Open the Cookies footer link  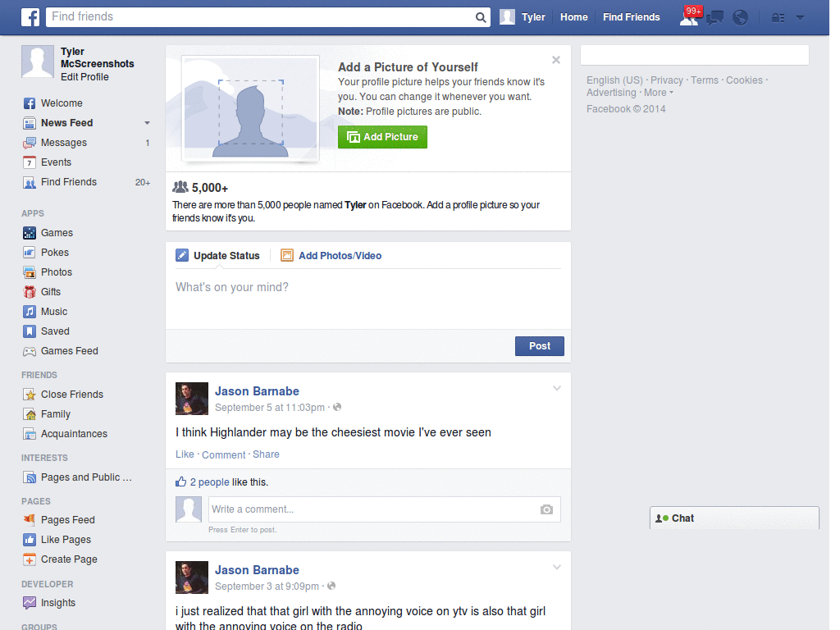point(744,80)
